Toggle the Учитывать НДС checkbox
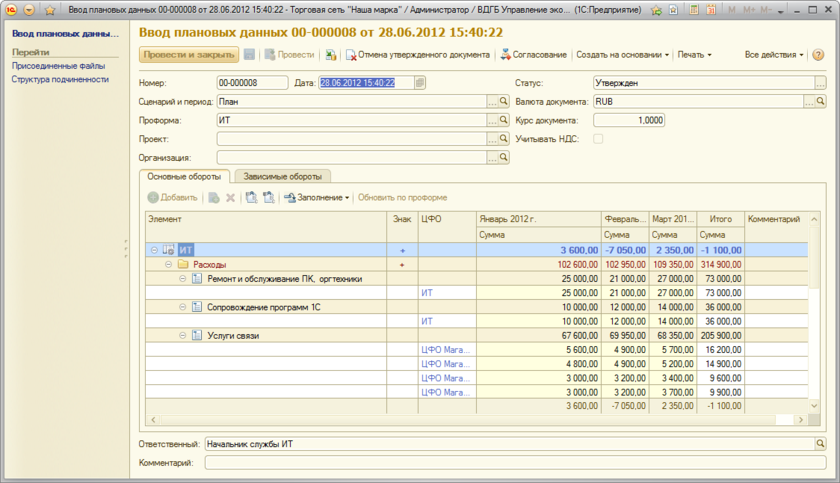The image size is (840, 483). [598, 139]
